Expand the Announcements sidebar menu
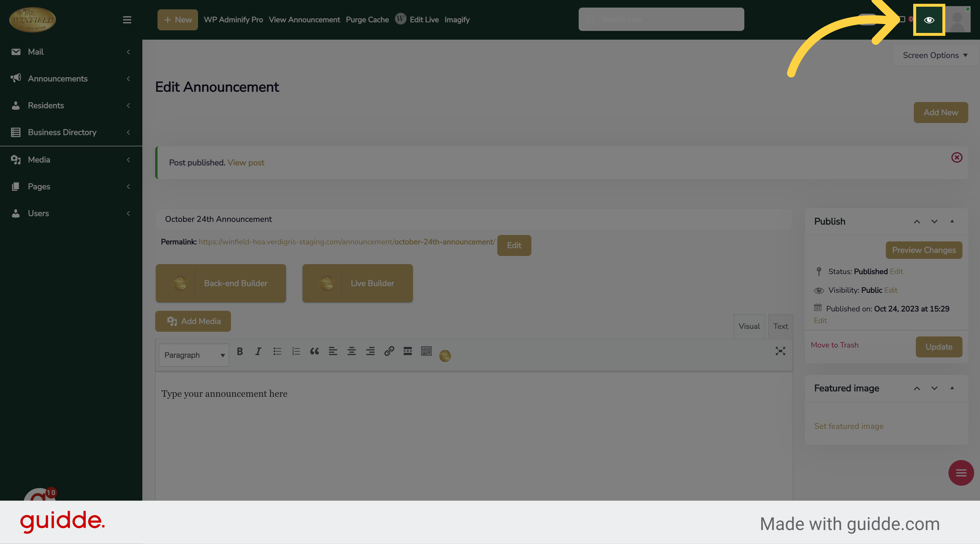The image size is (980, 544). coord(58,79)
